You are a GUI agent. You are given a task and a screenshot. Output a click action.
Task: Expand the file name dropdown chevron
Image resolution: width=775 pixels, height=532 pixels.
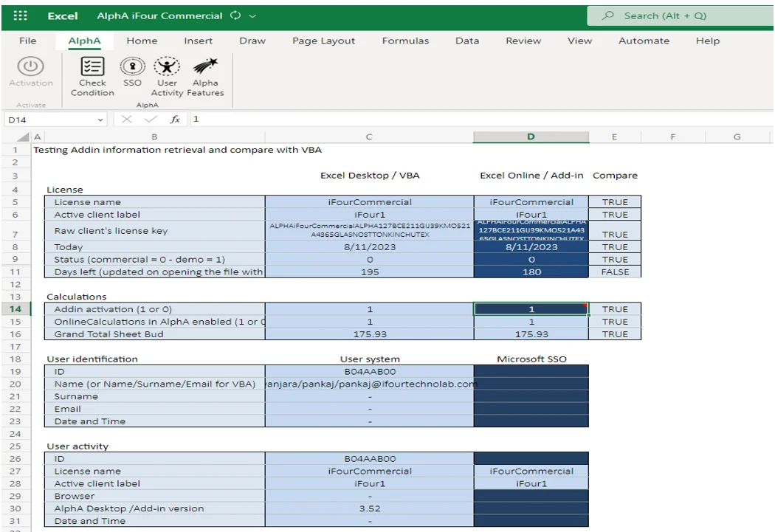coord(252,15)
